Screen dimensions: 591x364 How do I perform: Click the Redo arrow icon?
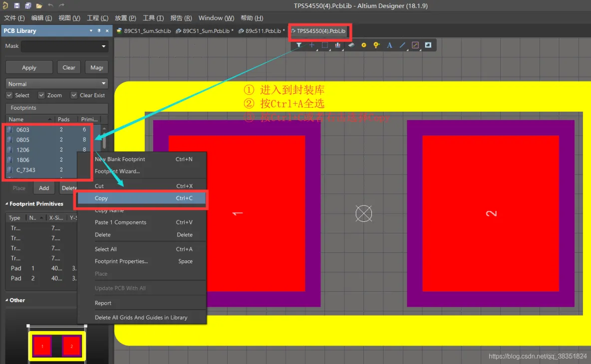tap(61, 5)
